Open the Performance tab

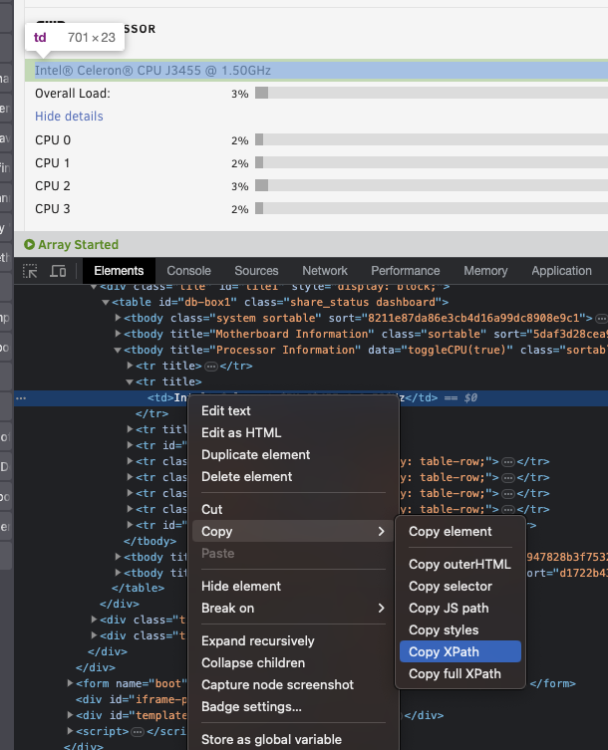pyautogui.click(x=406, y=271)
